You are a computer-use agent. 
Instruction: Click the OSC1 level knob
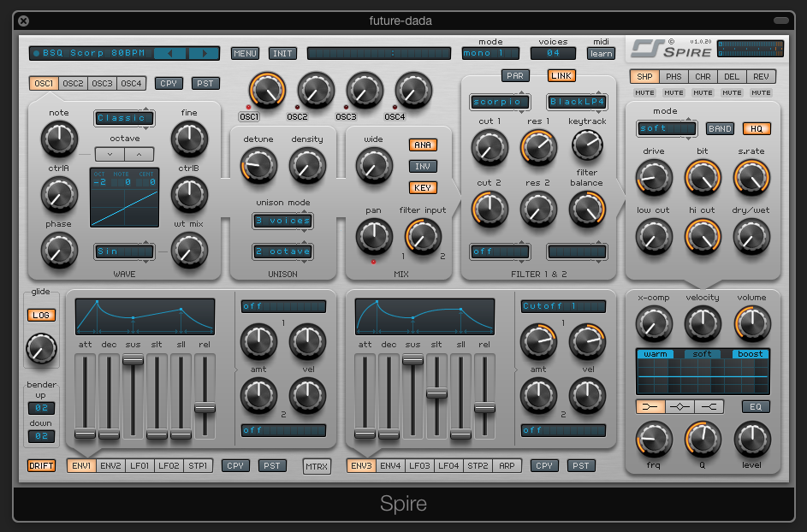point(267,90)
